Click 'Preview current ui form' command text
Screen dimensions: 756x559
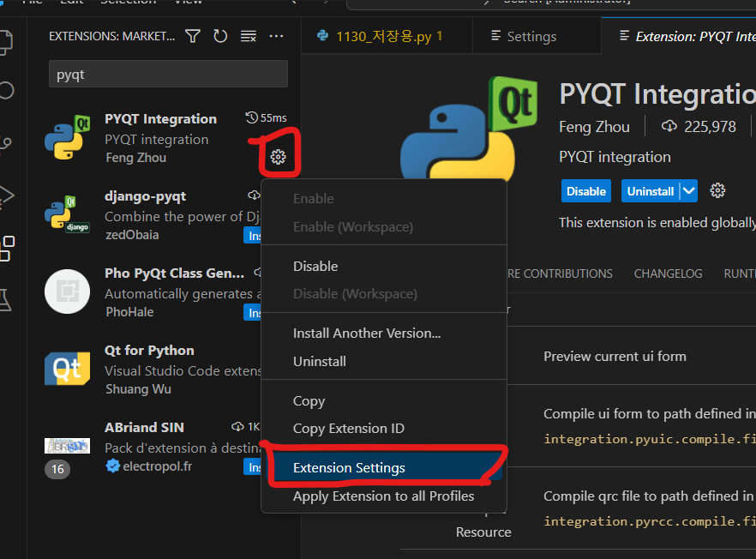[x=615, y=357]
